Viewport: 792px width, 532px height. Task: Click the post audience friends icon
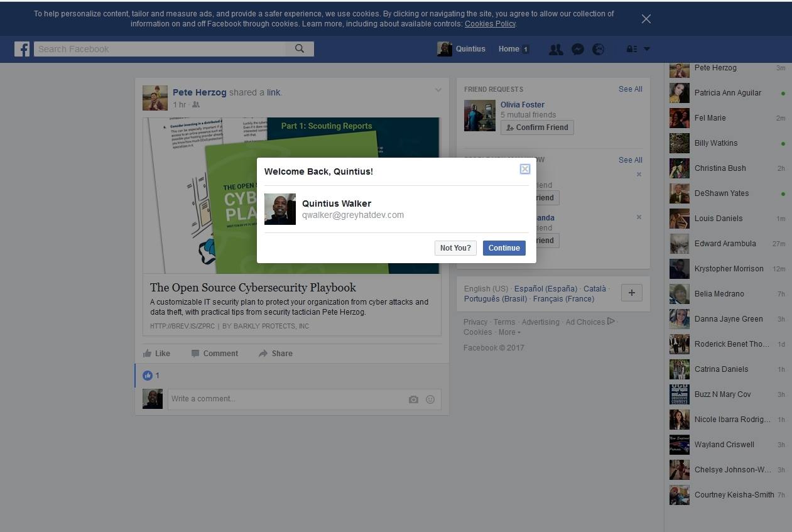[196, 105]
